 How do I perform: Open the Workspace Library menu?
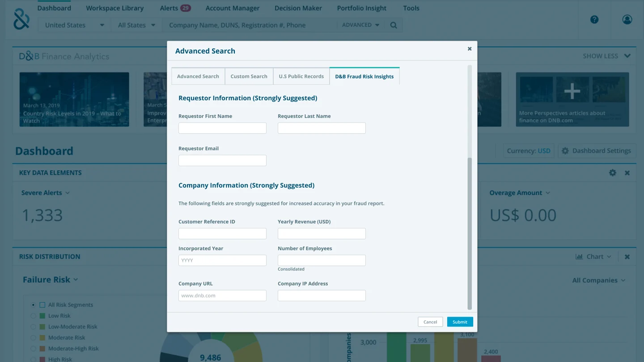(x=115, y=8)
